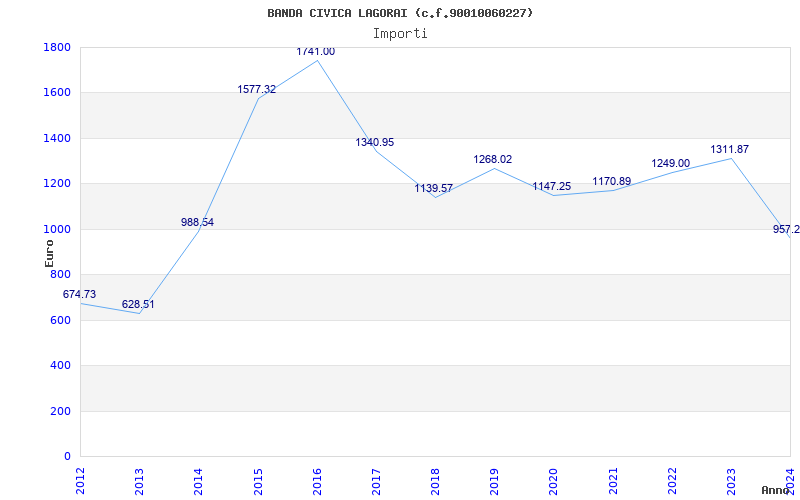The height and width of the screenshot is (500, 800).
Task: Click the 2022 x-axis year label
Action: (x=672, y=482)
